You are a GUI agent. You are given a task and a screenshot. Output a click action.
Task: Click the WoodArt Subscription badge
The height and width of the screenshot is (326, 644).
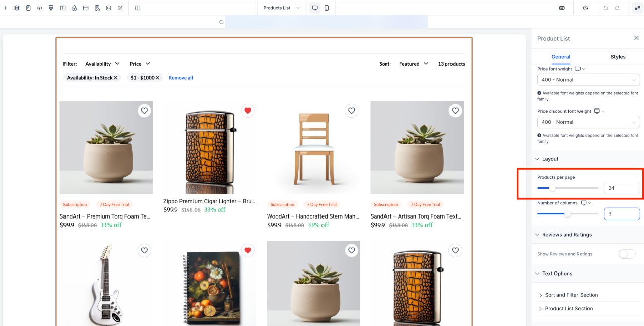[x=282, y=205]
